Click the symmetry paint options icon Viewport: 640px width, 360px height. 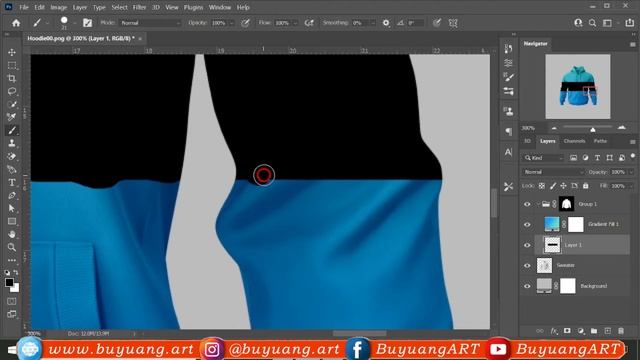[x=453, y=23]
